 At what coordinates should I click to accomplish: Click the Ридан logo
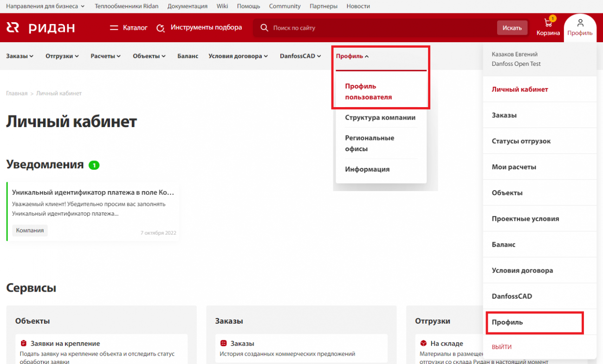coord(39,27)
